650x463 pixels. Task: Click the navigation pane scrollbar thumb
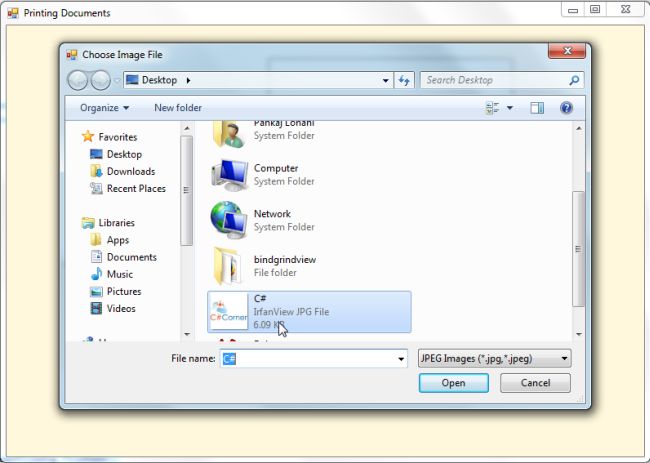[187, 190]
